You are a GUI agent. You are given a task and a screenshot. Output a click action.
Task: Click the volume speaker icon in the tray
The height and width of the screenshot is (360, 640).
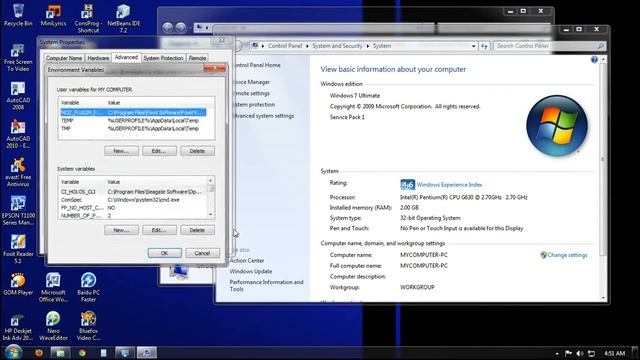click(580, 353)
